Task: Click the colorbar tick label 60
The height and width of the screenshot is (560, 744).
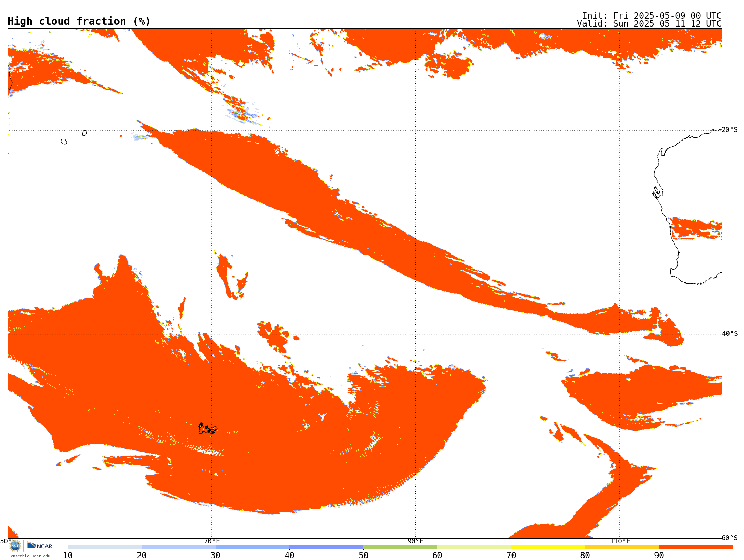Action: pyautogui.click(x=437, y=555)
